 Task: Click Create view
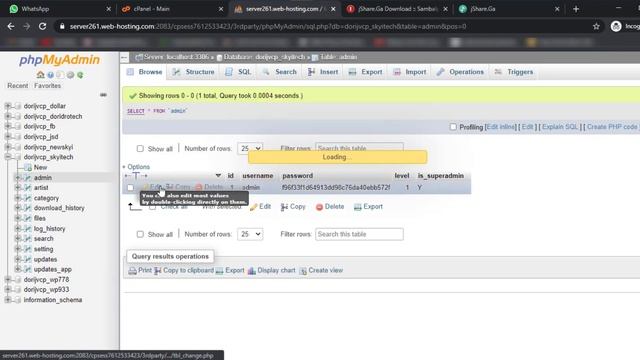coord(321,270)
